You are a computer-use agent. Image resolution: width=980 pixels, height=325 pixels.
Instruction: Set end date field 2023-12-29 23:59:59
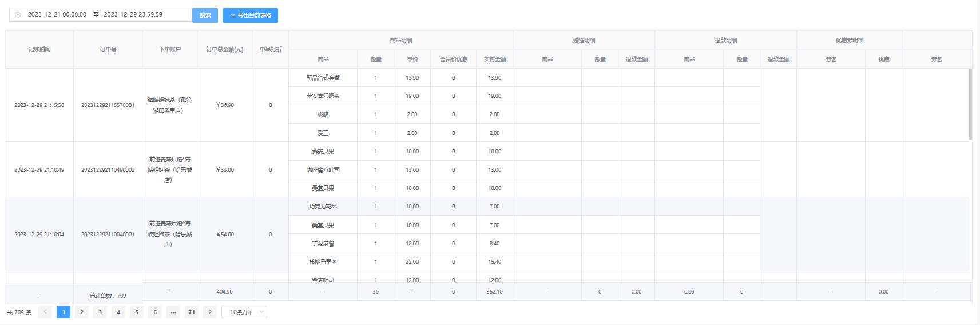(133, 15)
